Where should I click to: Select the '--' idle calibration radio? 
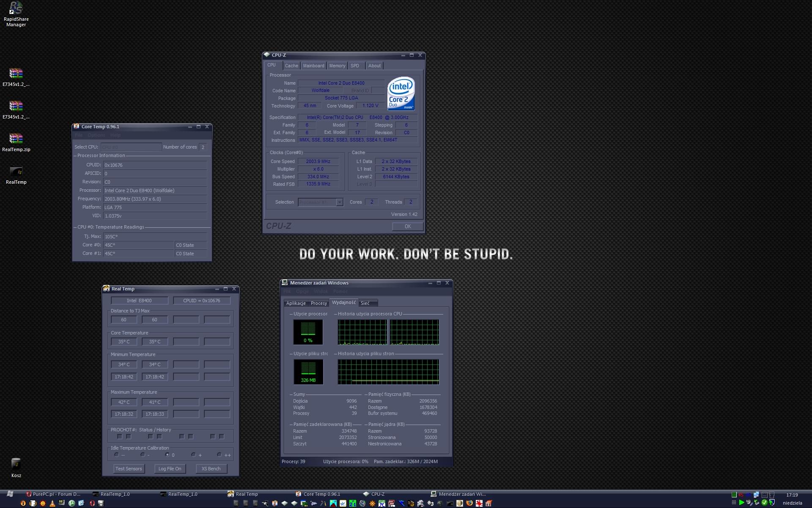[x=116, y=455]
